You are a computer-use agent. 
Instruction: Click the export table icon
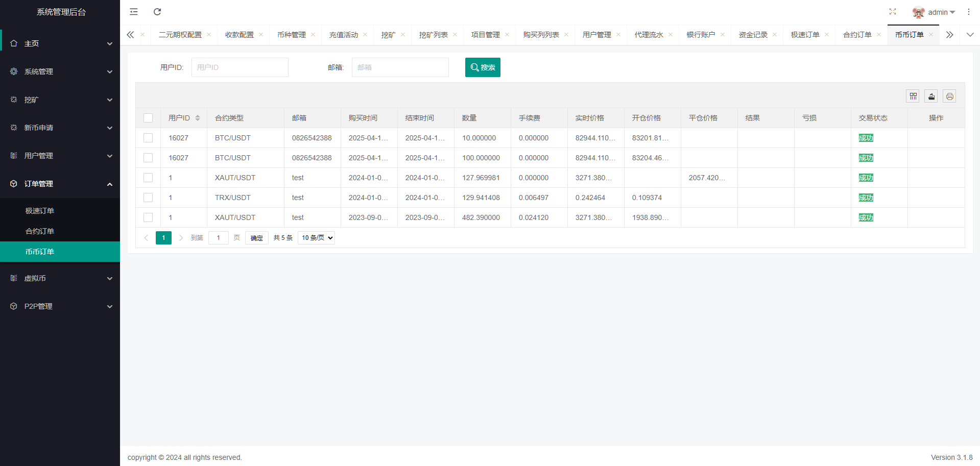click(931, 96)
